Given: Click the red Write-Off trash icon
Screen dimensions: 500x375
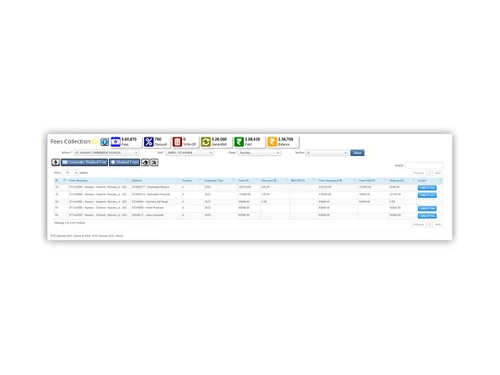Looking at the screenshot, I should click(x=177, y=142).
